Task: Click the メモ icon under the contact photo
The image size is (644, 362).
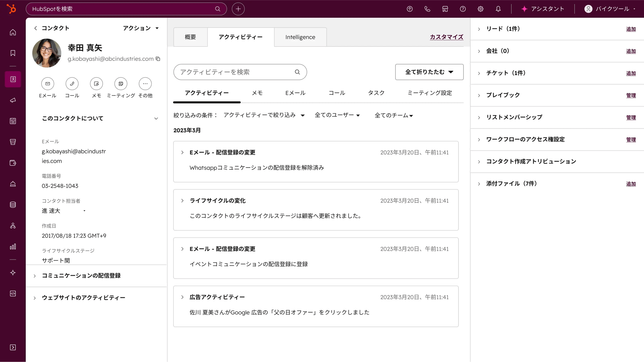Action: coord(96,84)
